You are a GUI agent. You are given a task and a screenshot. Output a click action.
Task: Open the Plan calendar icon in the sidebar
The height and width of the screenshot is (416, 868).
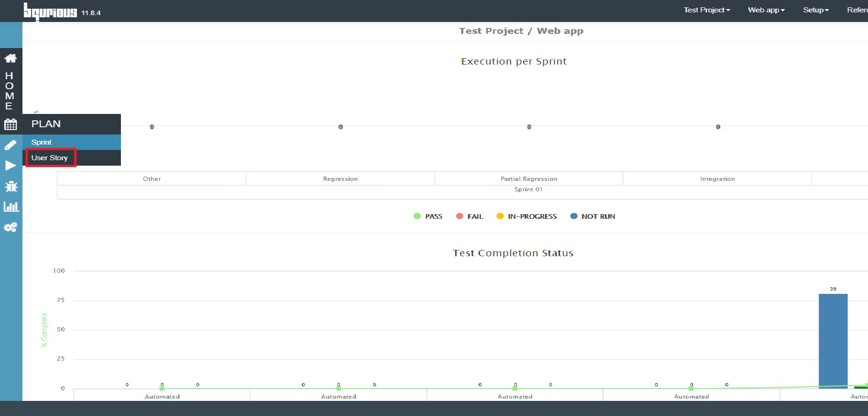coord(11,124)
